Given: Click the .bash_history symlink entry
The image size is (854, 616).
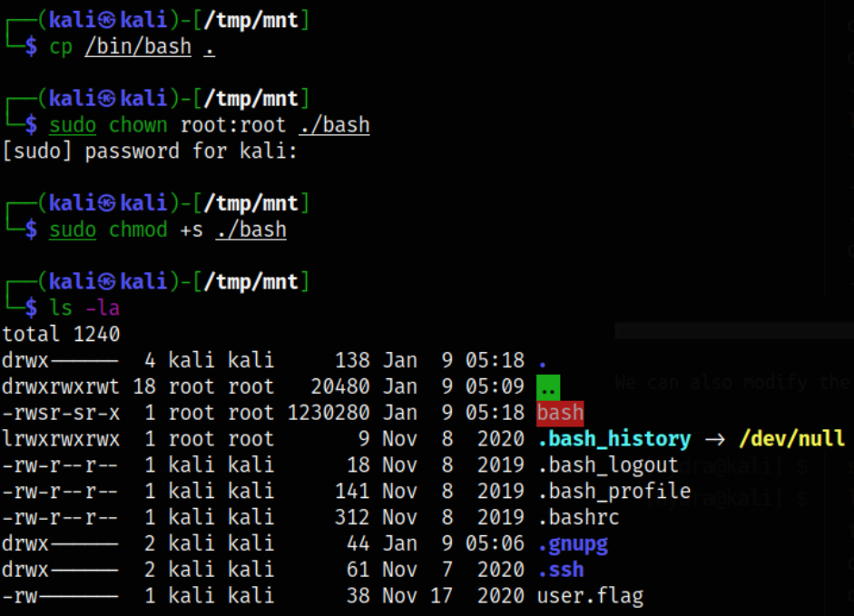Looking at the screenshot, I should [x=614, y=439].
